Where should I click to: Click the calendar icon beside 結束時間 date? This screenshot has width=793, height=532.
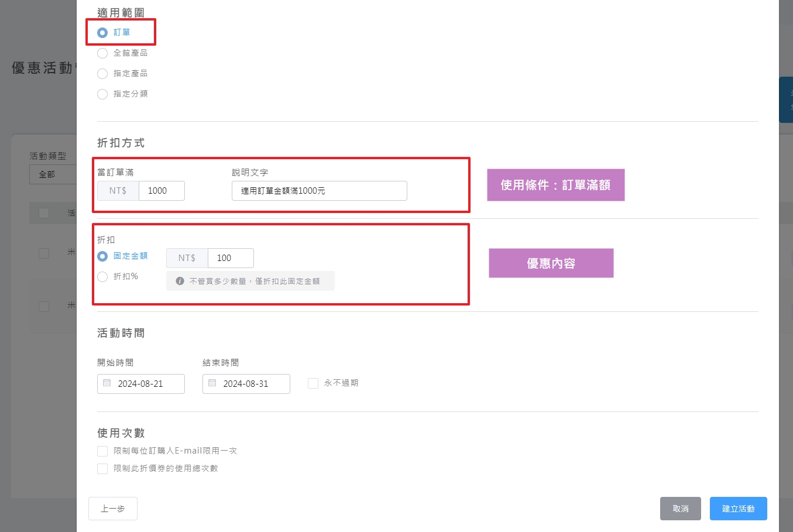[x=212, y=383]
